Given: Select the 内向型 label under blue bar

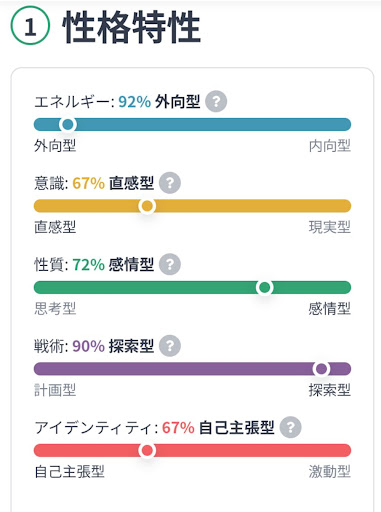Looking at the screenshot, I should [x=330, y=146].
